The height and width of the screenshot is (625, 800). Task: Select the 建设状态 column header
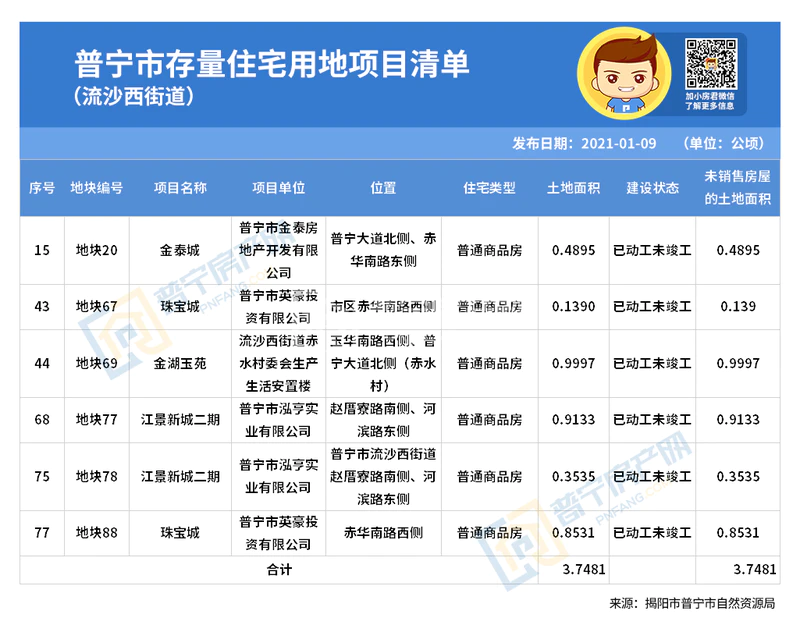tap(652, 188)
